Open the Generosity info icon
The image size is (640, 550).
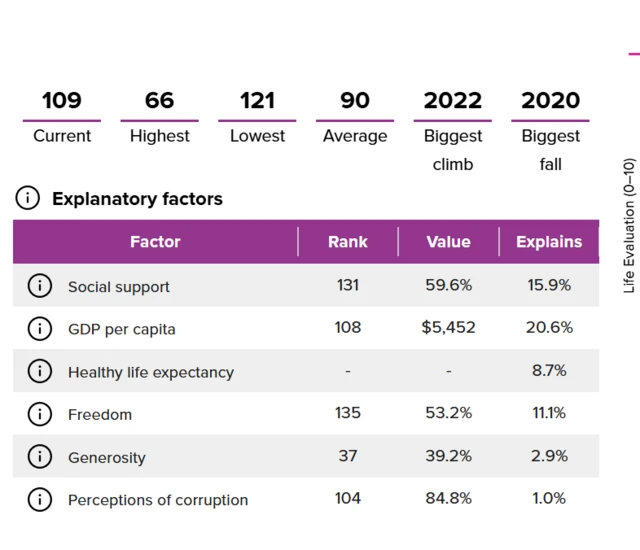(x=39, y=457)
